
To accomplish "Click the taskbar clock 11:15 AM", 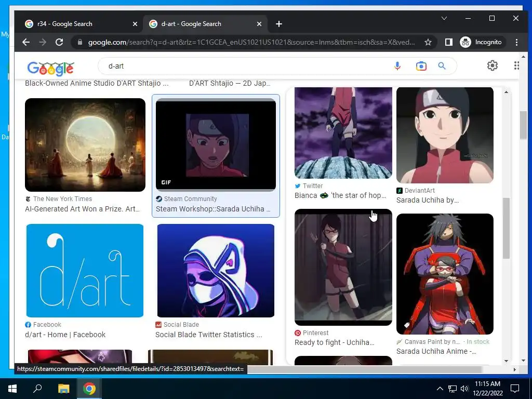I will point(487,384).
